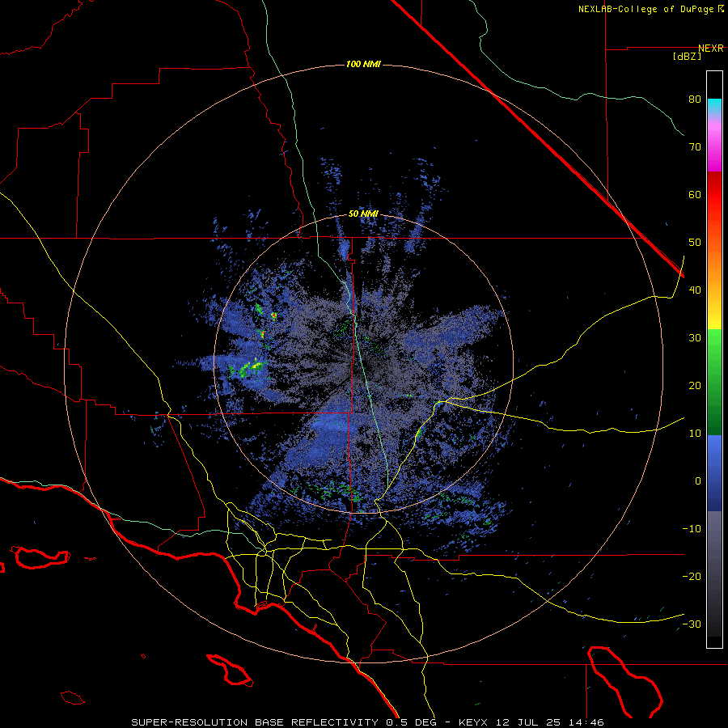Click the NEXR label above the legend

(x=711, y=49)
